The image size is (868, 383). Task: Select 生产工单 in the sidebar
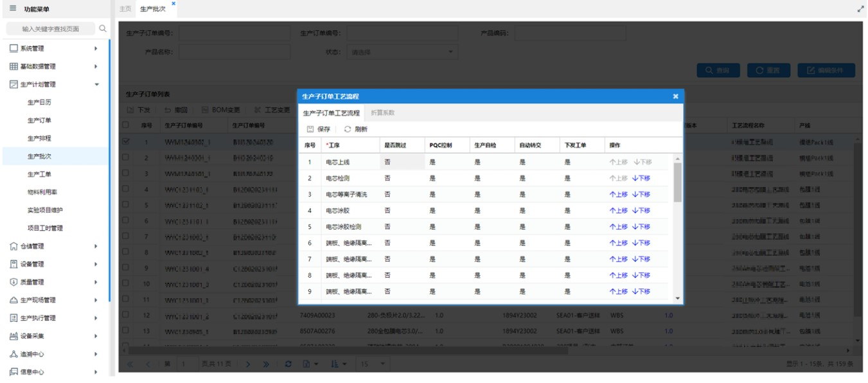[39, 174]
